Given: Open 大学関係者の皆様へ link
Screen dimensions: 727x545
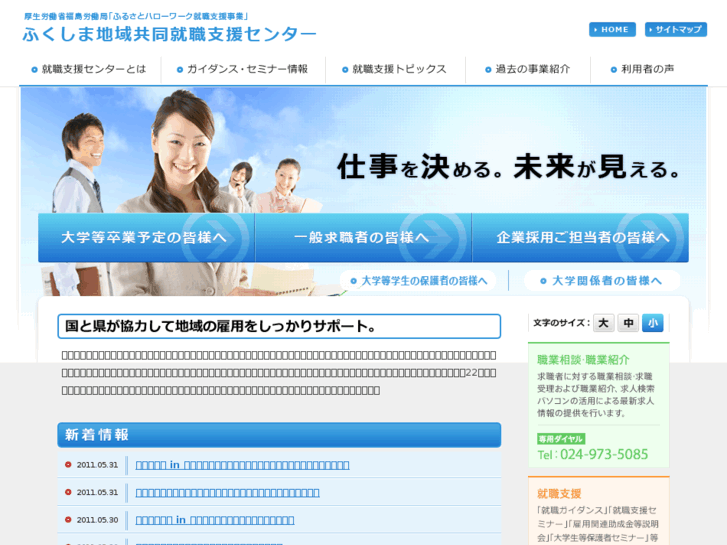Looking at the screenshot, I should point(602,281).
